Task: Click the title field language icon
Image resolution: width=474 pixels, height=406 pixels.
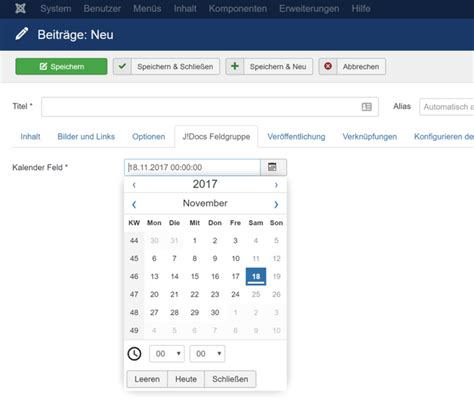Action: click(x=367, y=107)
